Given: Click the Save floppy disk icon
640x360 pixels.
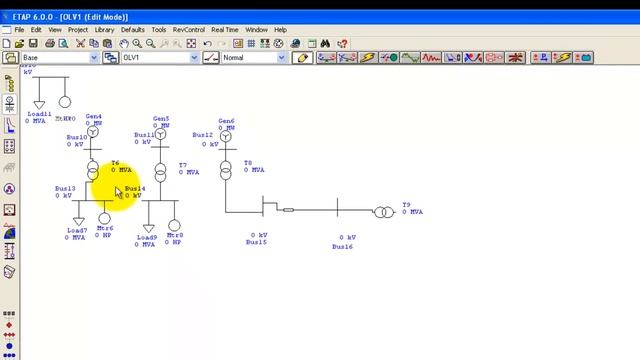Looking at the screenshot, I should tap(33, 43).
